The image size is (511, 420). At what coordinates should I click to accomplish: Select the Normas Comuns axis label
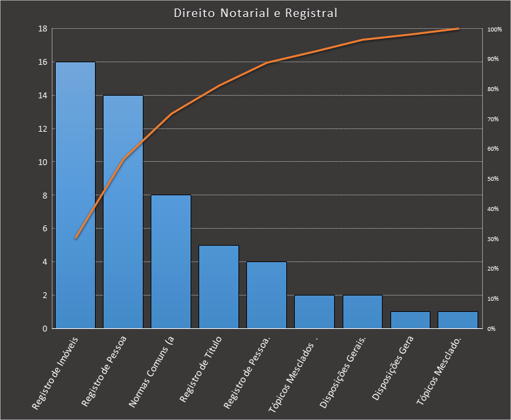pos(153,372)
